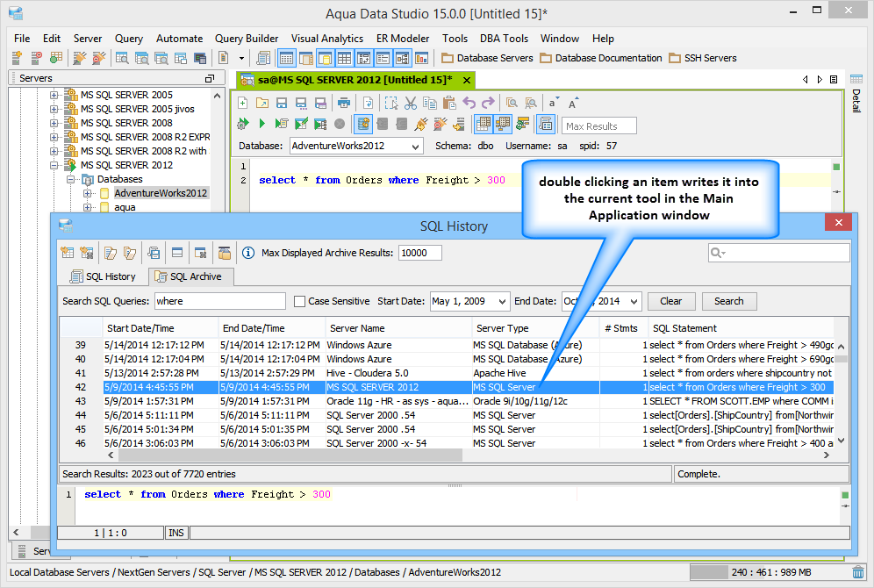Image resolution: width=874 pixels, height=588 pixels.
Task: Click the Find magnifier icon in query toolbar
Action: (x=512, y=103)
